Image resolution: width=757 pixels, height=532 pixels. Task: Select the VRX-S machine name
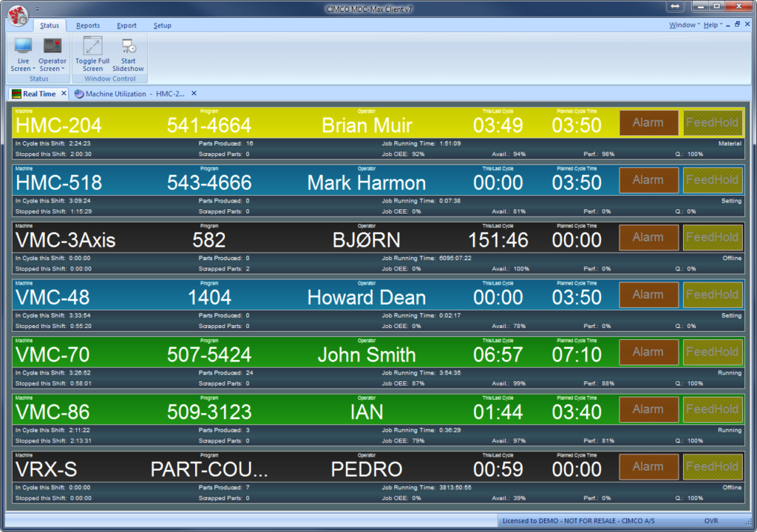pos(47,470)
